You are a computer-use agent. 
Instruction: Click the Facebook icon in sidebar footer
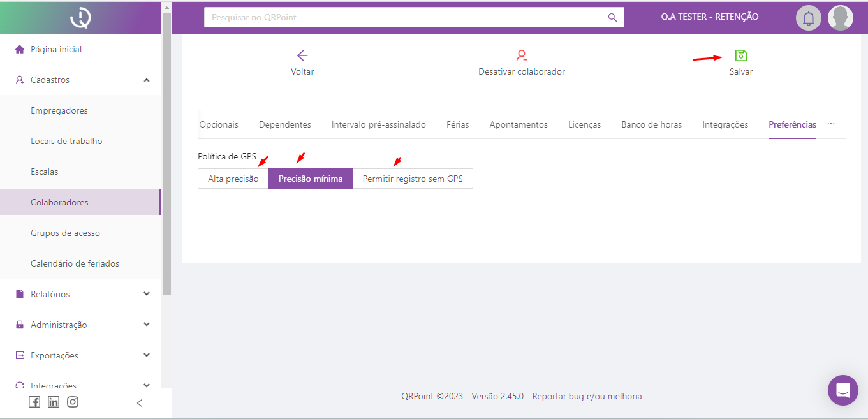34,402
